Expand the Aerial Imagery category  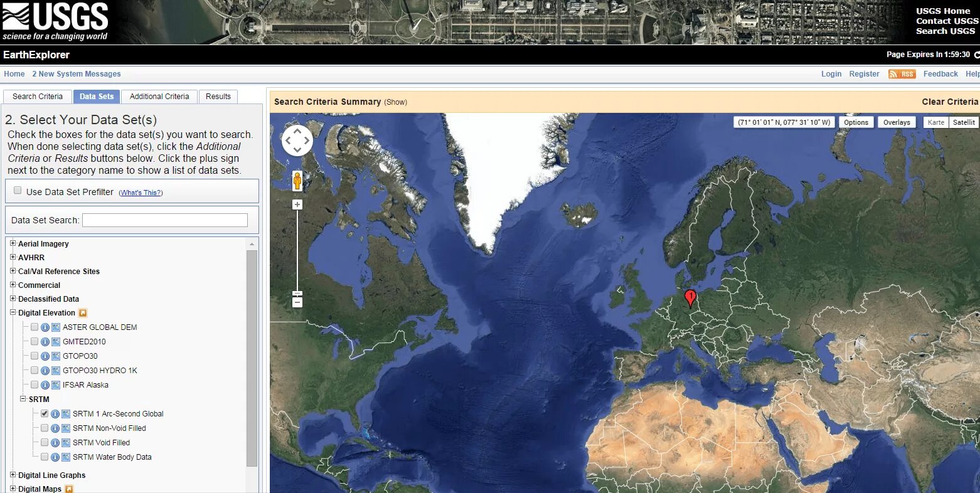(x=13, y=243)
